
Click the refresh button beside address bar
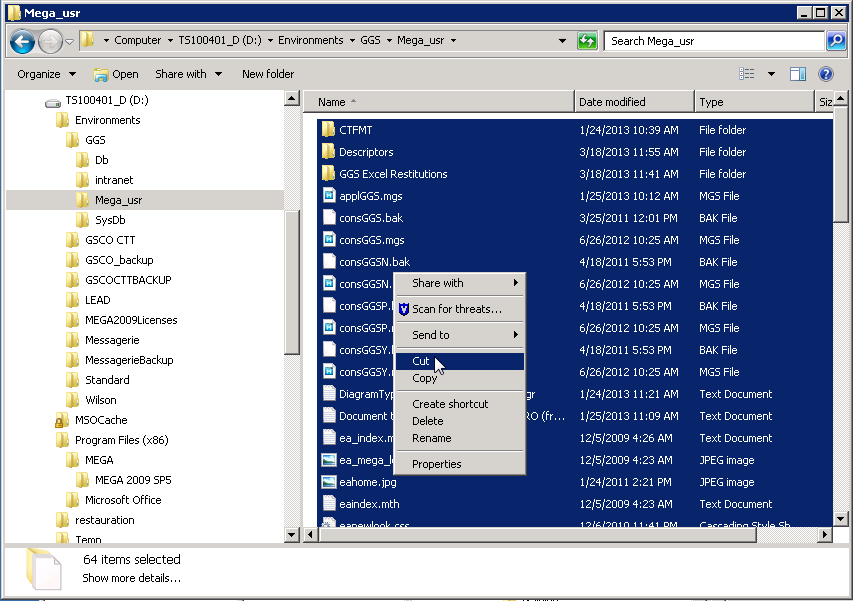(x=587, y=41)
